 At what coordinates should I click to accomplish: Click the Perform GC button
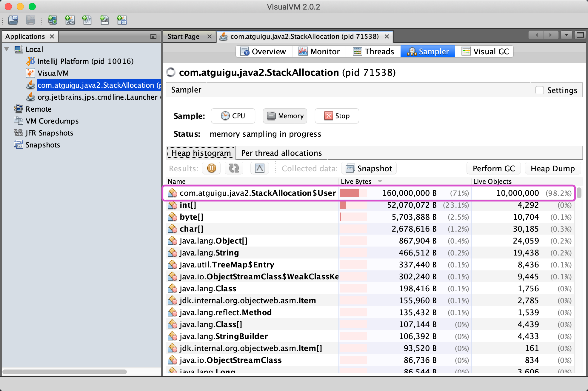click(x=494, y=168)
